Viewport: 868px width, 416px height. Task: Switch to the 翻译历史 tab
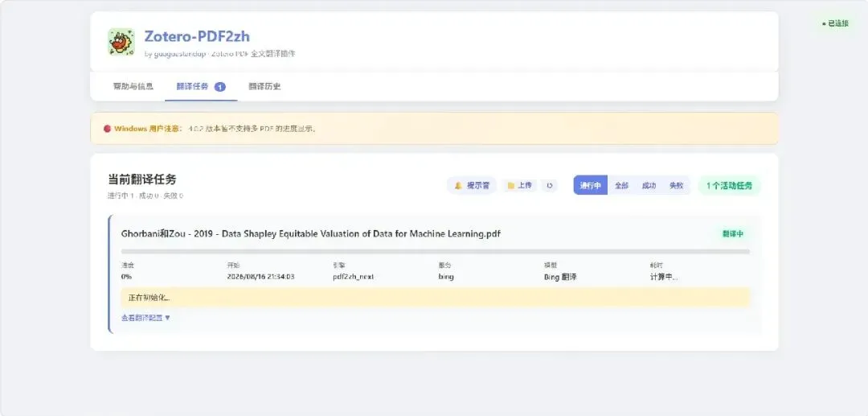pos(264,86)
